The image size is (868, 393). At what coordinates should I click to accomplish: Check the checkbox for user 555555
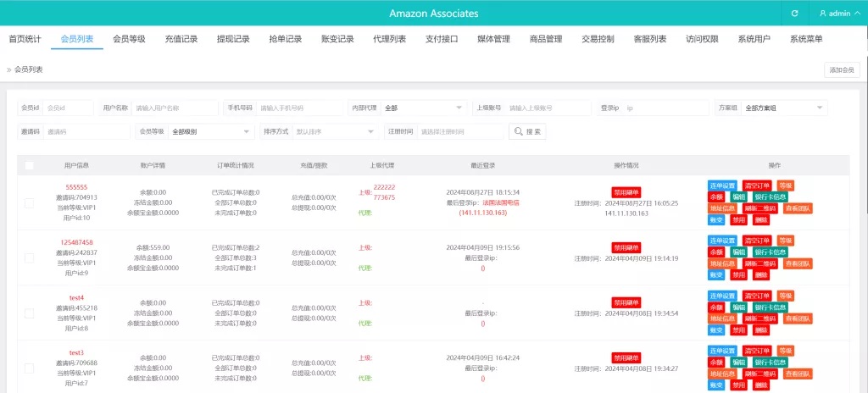(30, 202)
